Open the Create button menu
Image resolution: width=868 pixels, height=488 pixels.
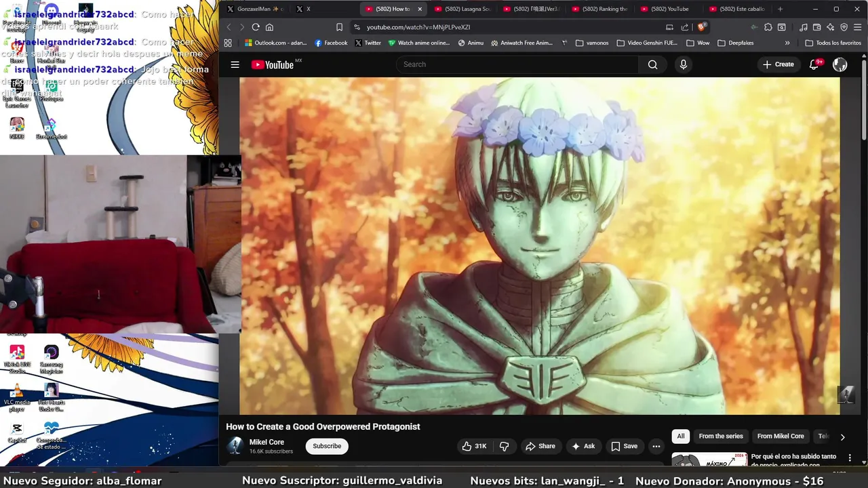(x=778, y=64)
